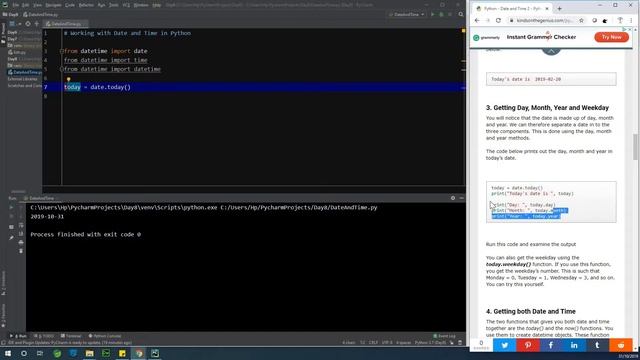The height and width of the screenshot is (360, 640).
Task: Collapse the fold marker on line 3 import
Action: pyautogui.click(x=62, y=51)
